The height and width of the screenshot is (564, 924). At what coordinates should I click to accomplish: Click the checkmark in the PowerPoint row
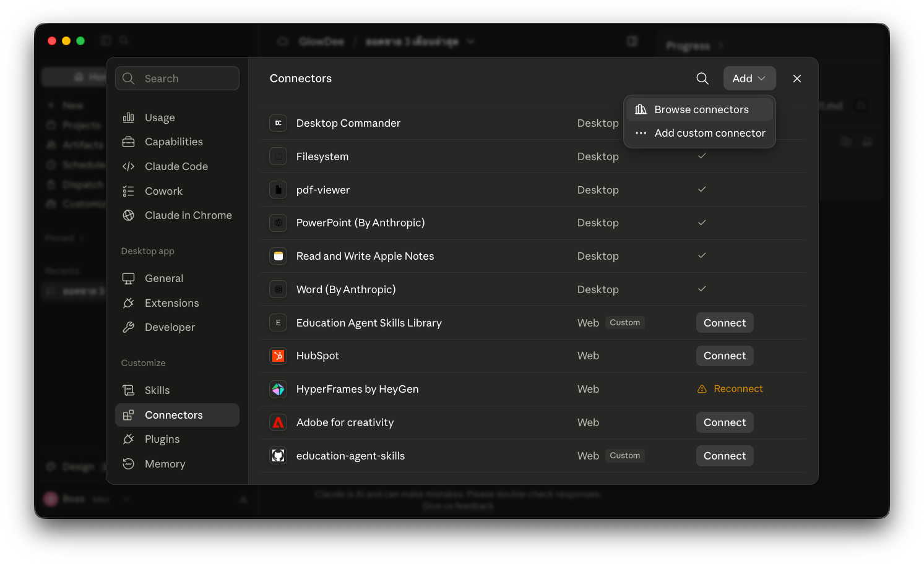click(702, 222)
